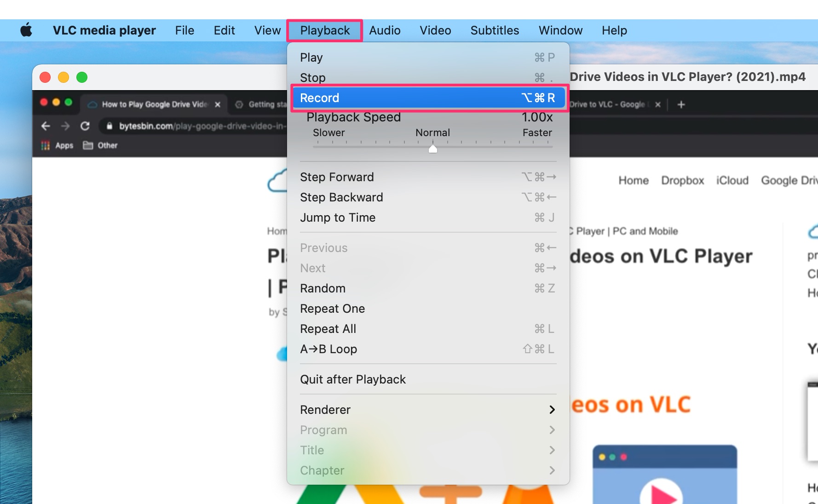Click the Google Drive nav link
The height and width of the screenshot is (504, 818).
coord(789,180)
